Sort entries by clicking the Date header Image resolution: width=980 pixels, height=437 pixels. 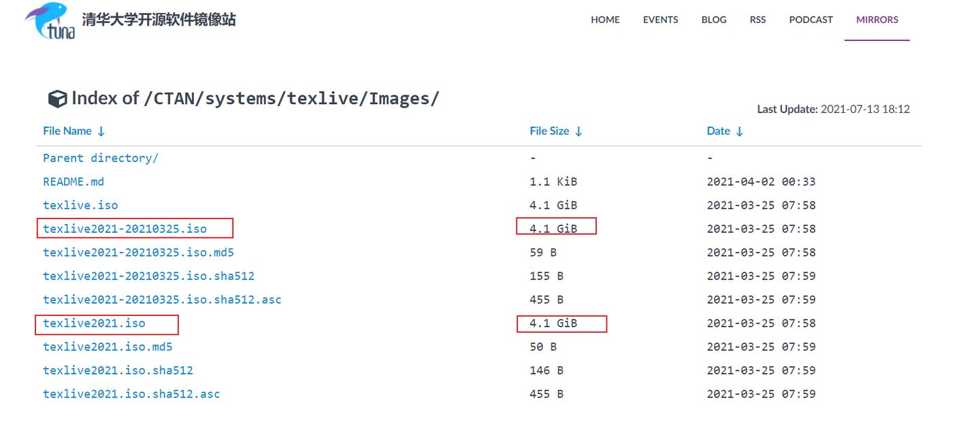tap(720, 131)
